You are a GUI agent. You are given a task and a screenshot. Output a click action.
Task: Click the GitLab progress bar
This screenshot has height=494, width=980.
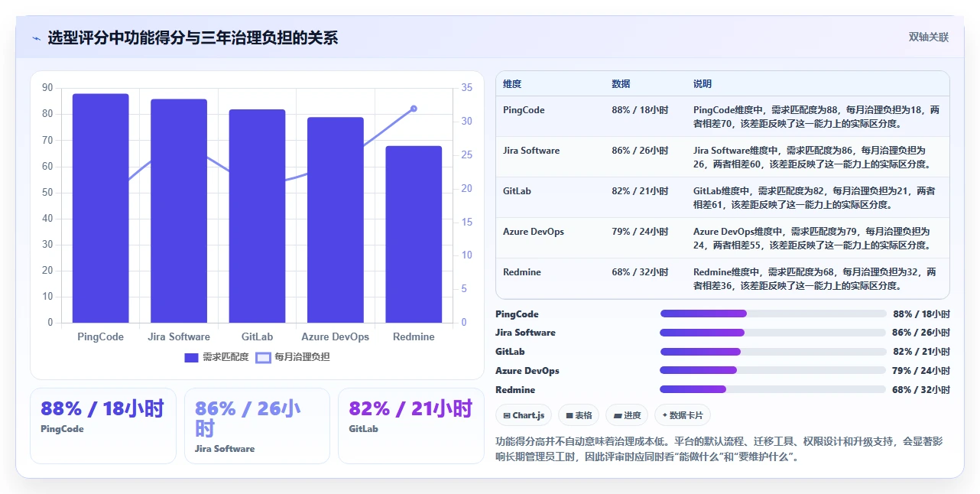pyautogui.click(x=773, y=352)
